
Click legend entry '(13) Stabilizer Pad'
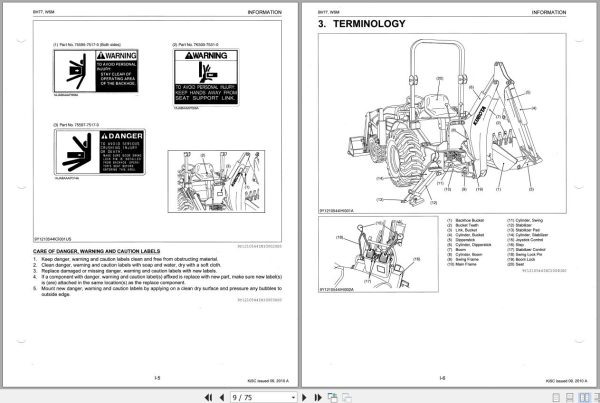[x=523, y=230]
